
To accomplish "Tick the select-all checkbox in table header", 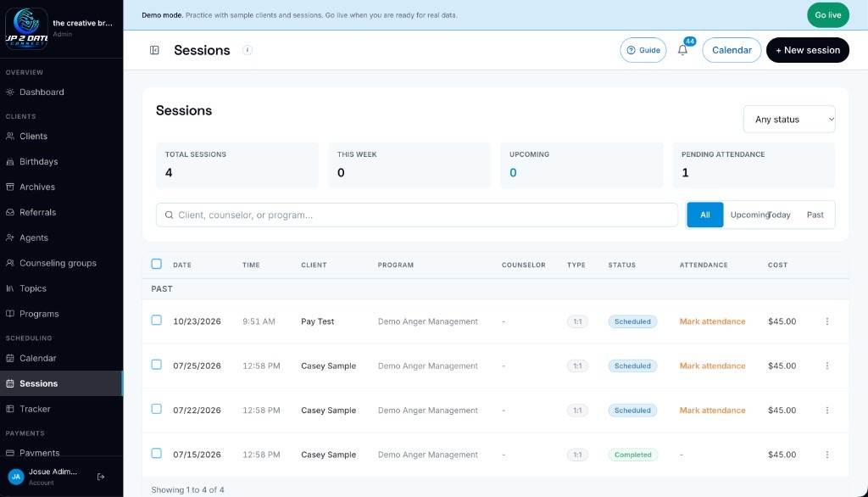I will pyautogui.click(x=157, y=264).
